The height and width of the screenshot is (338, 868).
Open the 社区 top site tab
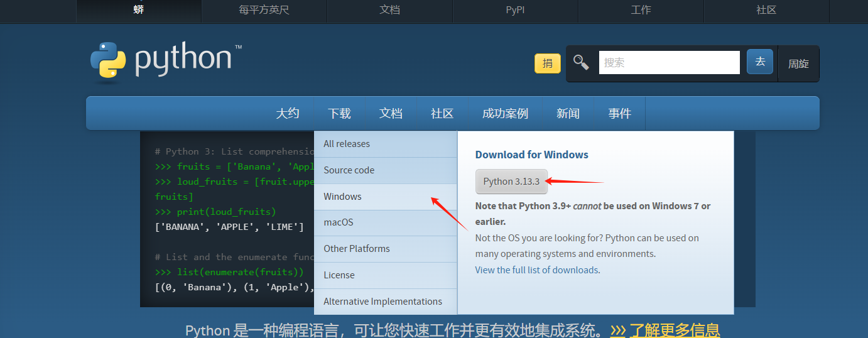pos(767,10)
